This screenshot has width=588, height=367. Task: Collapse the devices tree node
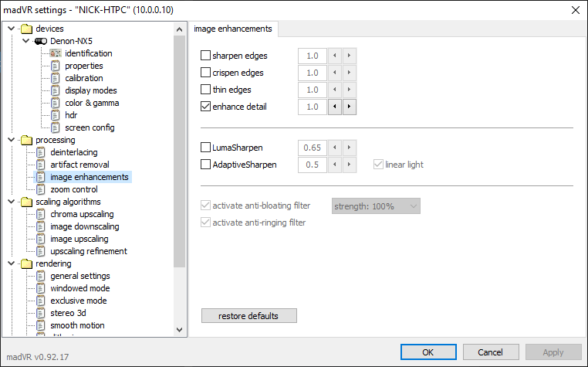point(11,29)
